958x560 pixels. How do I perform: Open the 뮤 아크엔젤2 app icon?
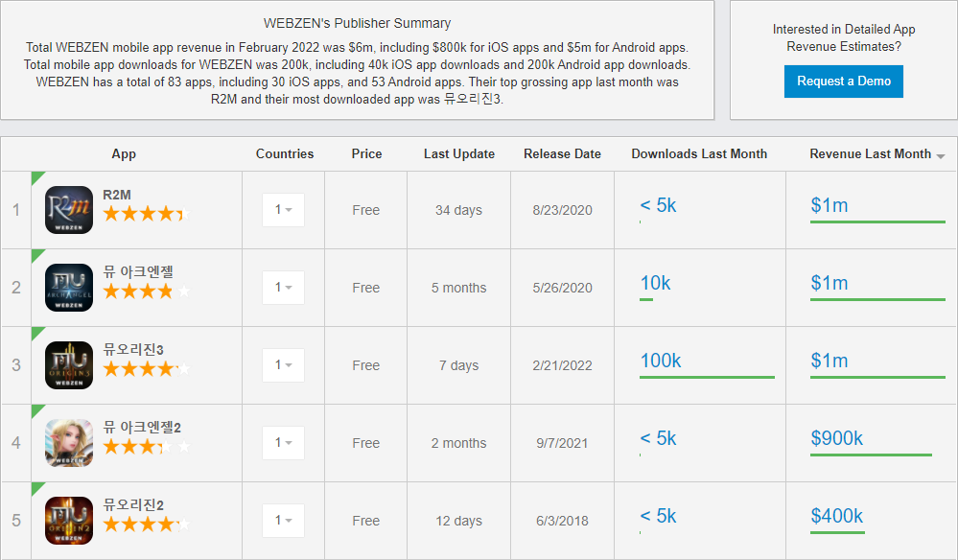click(69, 443)
